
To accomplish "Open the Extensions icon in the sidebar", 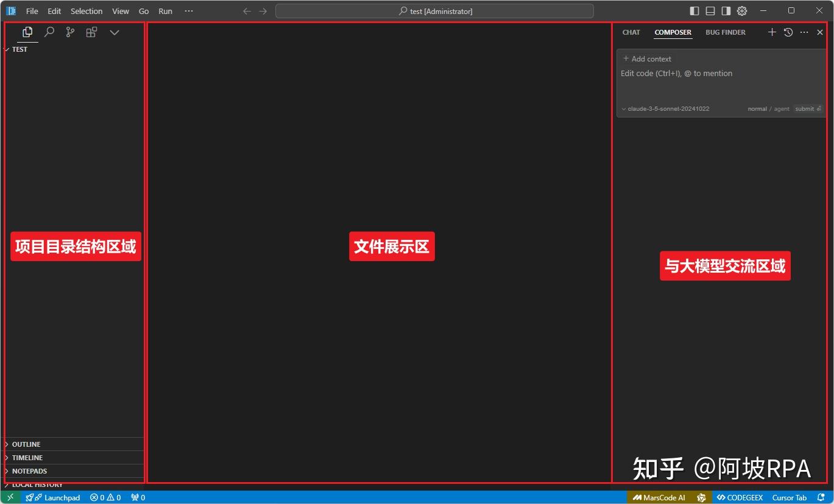I will (91, 32).
